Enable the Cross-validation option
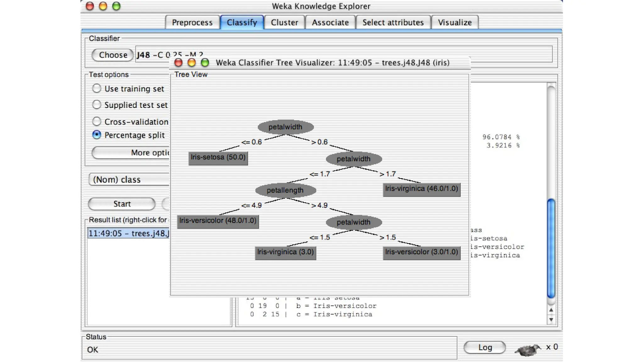The image size is (644, 362). (x=97, y=121)
